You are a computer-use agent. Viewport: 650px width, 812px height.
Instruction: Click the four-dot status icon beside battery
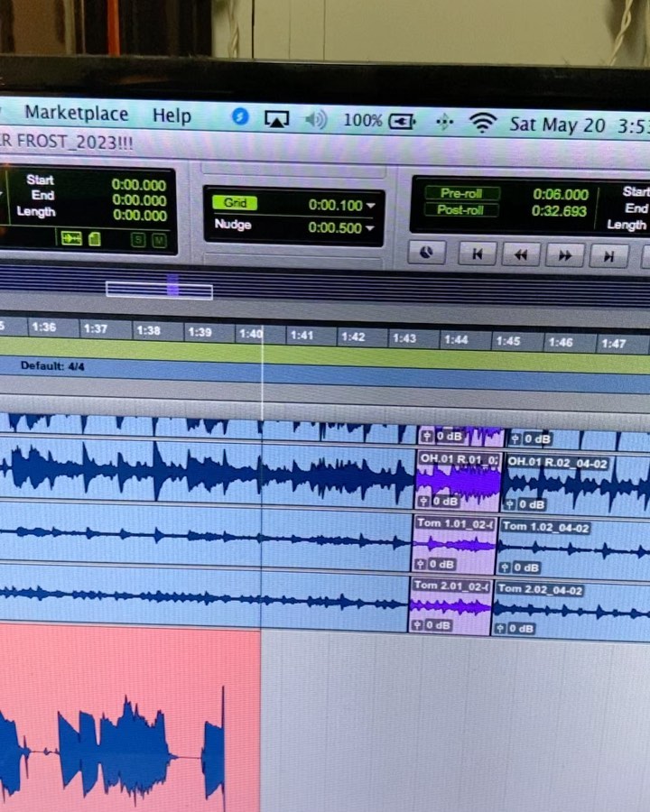pyautogui.click(x=444, y=122)
